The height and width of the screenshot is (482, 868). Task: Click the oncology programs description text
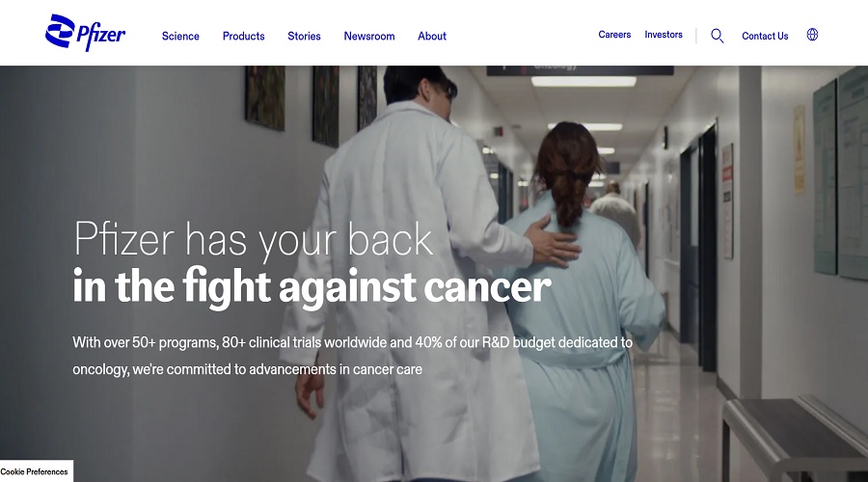pyautogui.click(x=352, y=356)
